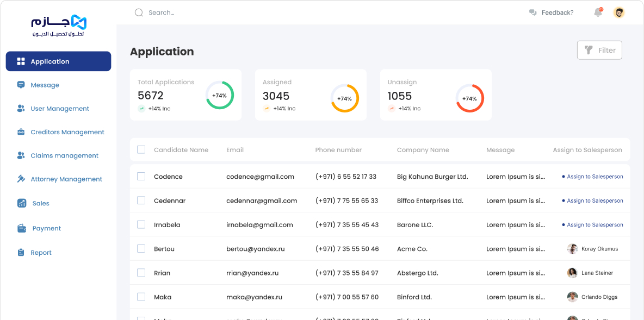644x320 pixels.
Task: Click the Phone number column header
Action: click(x=338, y=150)
